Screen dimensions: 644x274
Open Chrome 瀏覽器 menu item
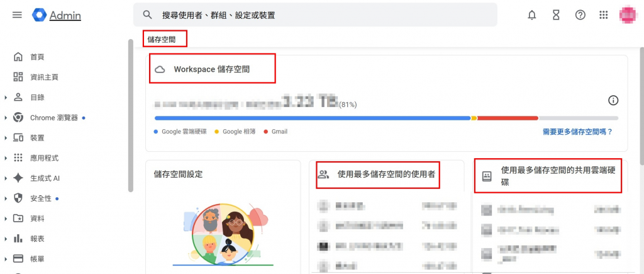pyautogui.click(x=54, y=118)
